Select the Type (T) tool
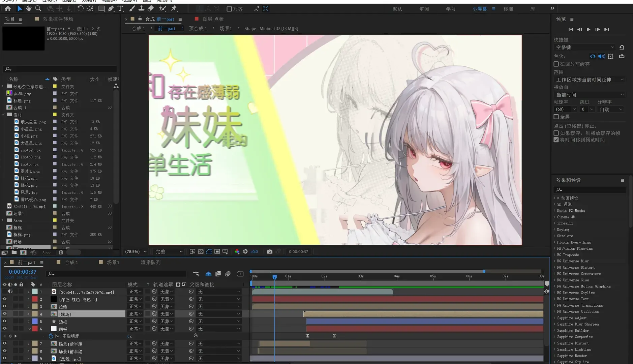The image size is (633, 364). coord(120,8)
